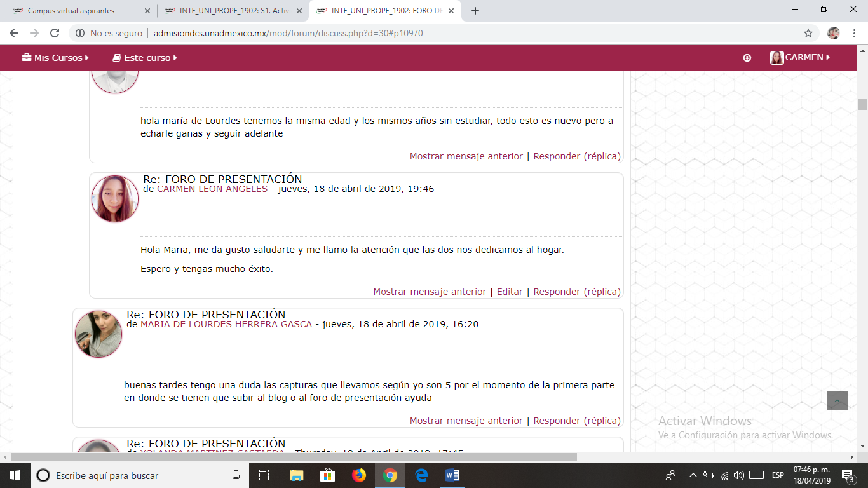Click Carmen Leon Angeles profile picture
Image resolution: width=868 pixels, height=488 pixels.
pos(115,199)
